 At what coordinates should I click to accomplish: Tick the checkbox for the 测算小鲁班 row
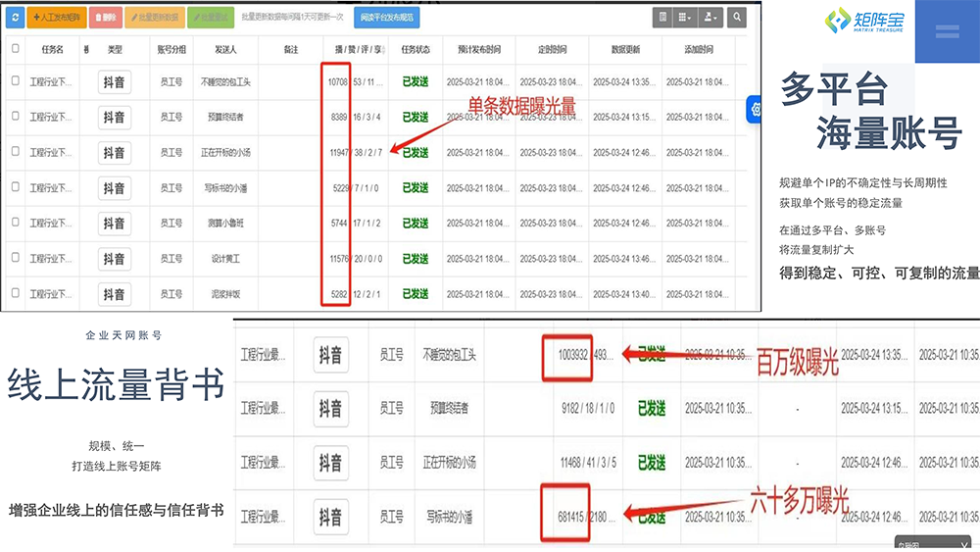point(16,222)
